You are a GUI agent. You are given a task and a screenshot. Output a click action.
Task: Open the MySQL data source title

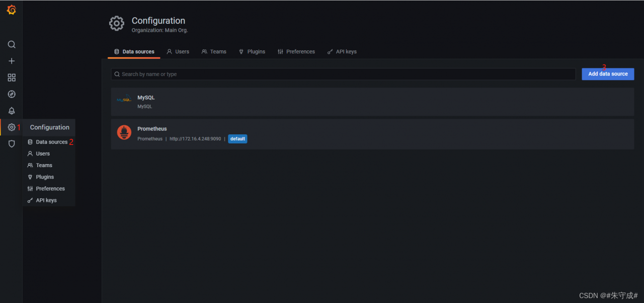[x=146, y=98]
